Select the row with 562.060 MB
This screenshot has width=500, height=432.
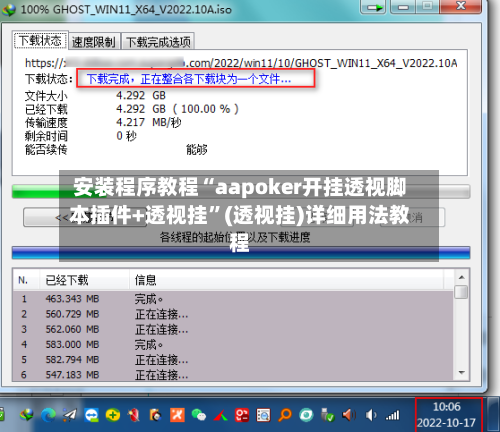(233, 329)
